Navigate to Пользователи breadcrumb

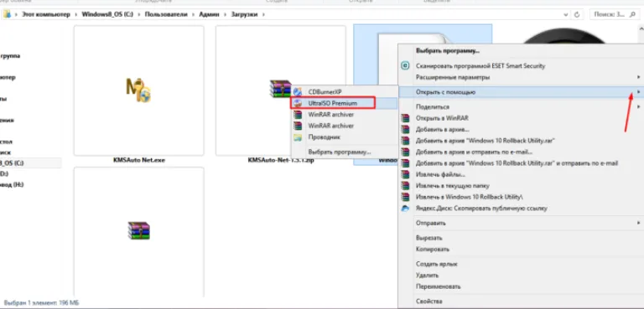point(165,14)
